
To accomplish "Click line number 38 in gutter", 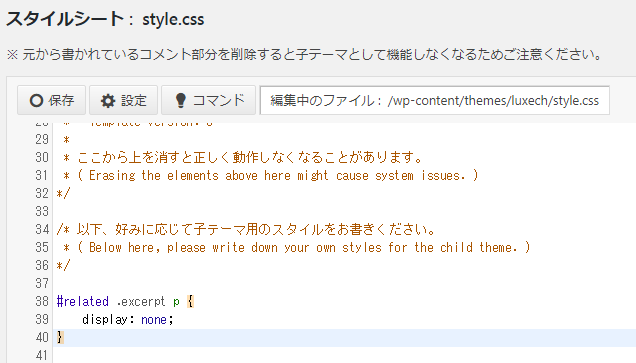I will coord(42,301).
